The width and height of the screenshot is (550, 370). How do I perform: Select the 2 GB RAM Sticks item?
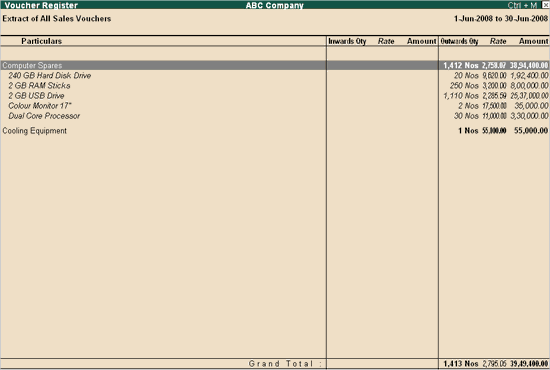[39, 86]
